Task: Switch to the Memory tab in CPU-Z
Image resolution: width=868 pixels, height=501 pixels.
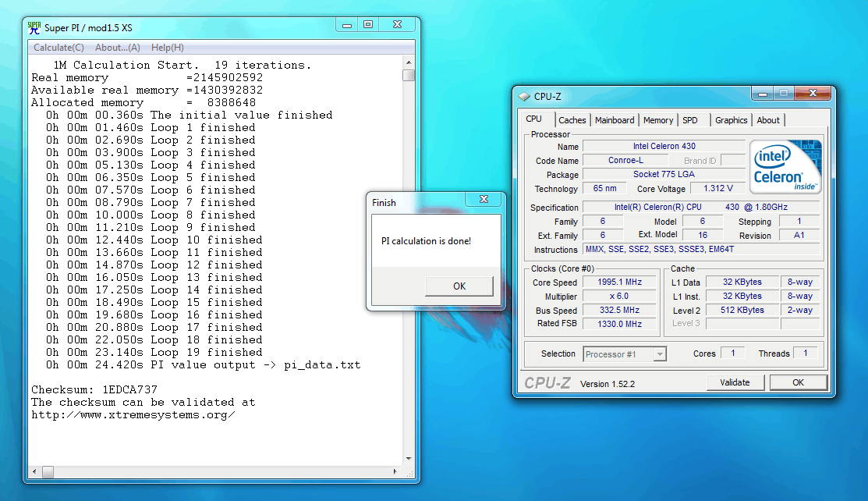Action: tap(658, 120)
